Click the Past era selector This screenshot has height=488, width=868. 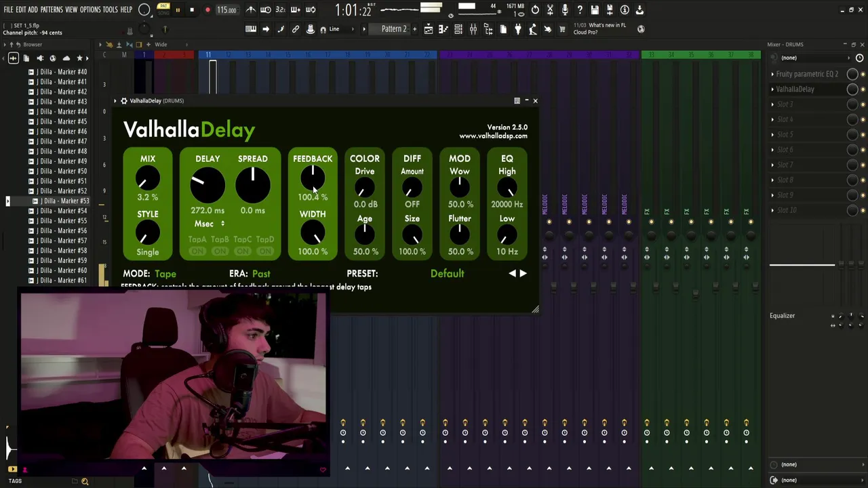point(261,274)
